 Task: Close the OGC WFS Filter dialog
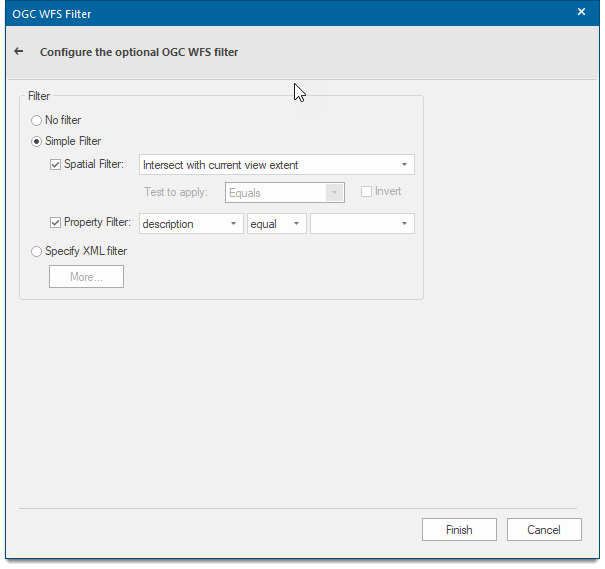tap(581, 12)
